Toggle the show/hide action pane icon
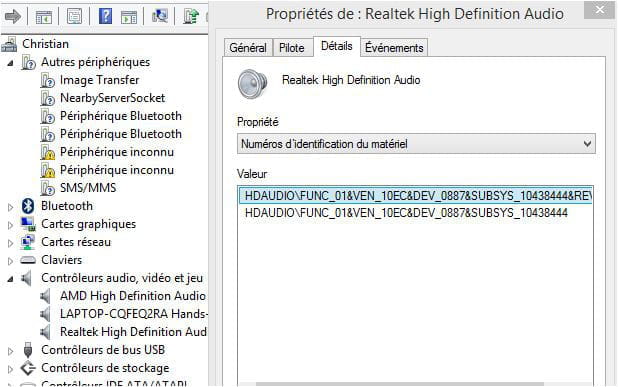 129,17
